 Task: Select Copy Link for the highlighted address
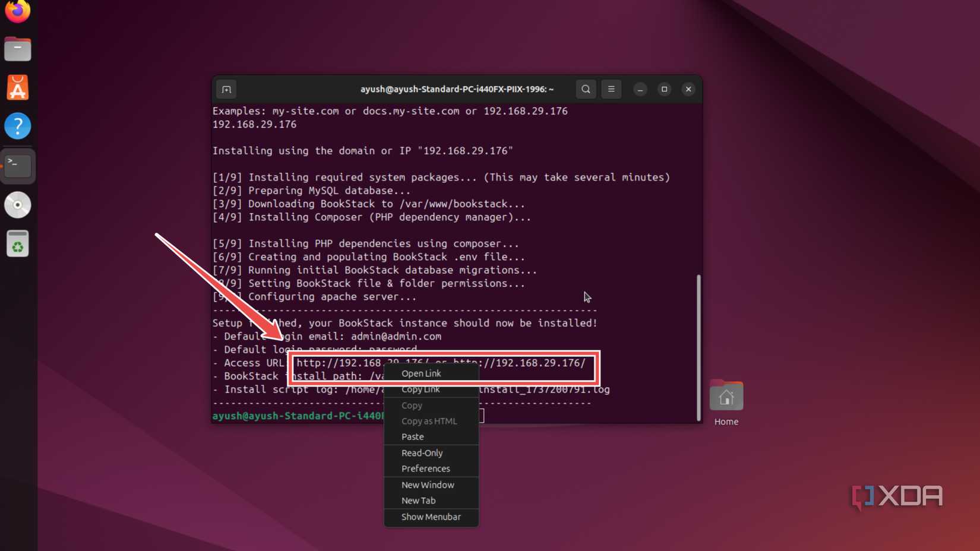point(420,389)
